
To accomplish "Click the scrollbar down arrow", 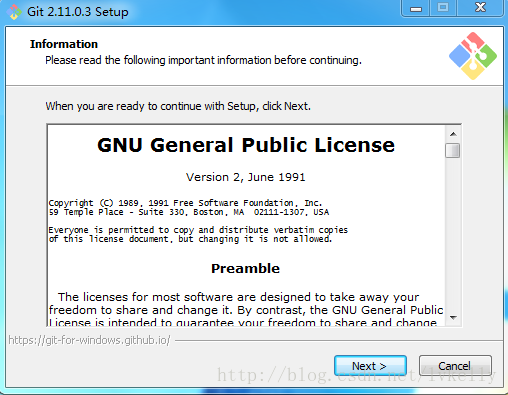I will pyautogui.click(x=453, y=318).
